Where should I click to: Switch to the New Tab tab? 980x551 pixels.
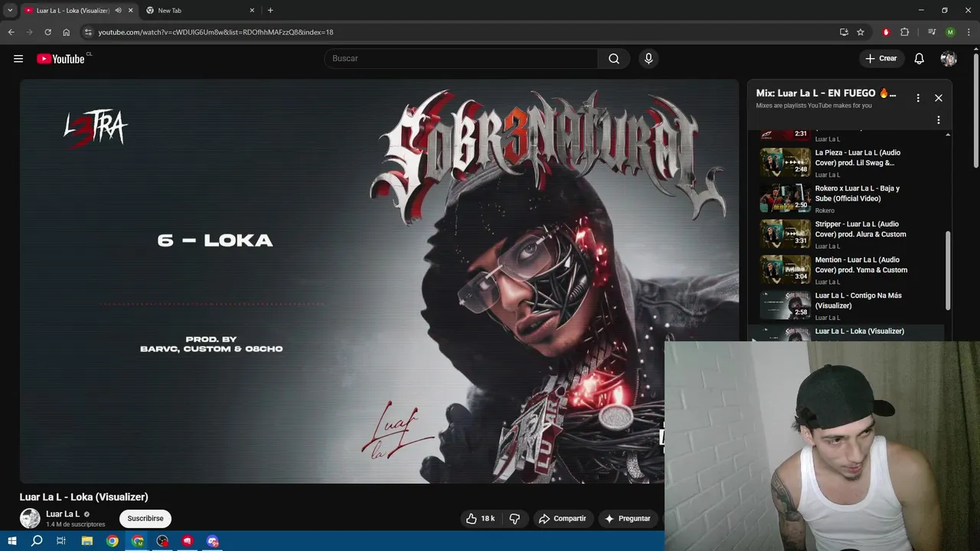199,10
